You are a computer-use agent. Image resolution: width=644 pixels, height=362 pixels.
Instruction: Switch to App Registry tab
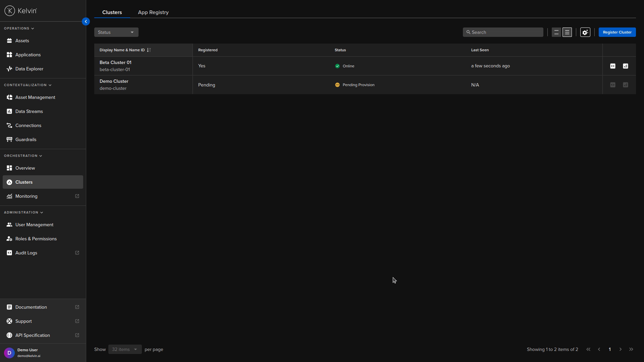pyautogui.click(x=153, y=12)
